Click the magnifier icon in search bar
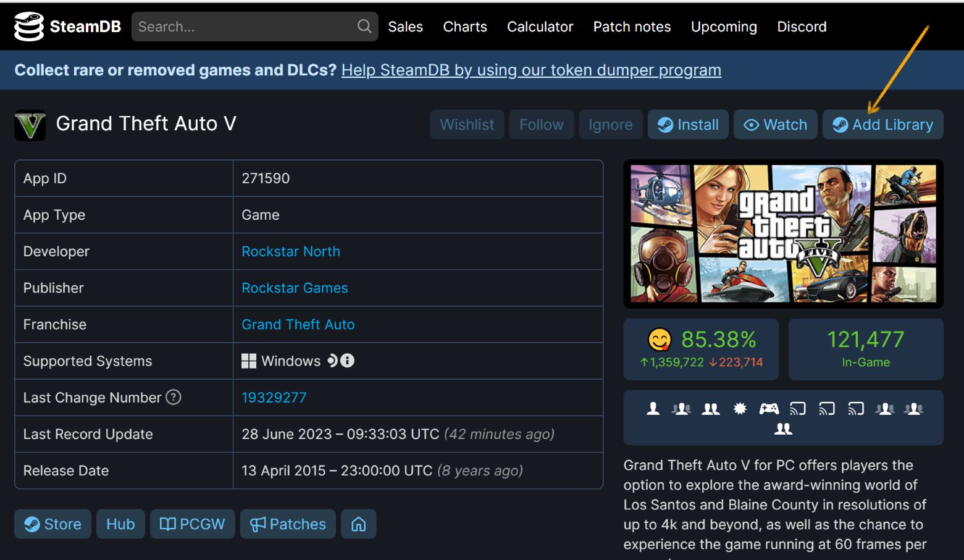The image size is (964, 560). coord(364,27)
